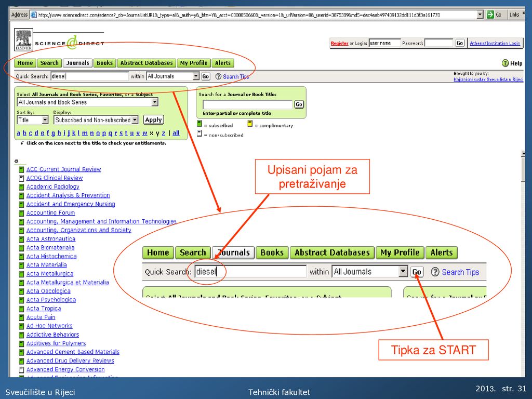Image resolution: width=532 pixels, height=399 pixels.
Task: Click the green Go arrow beside the address bar
Action: pyautogui.click(x=490, y=15)
